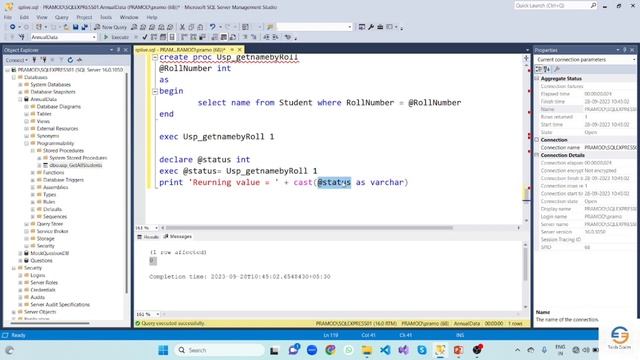Open the Connect dropdown in Object Explorer
Screen dimensions: 640x360
17,60
